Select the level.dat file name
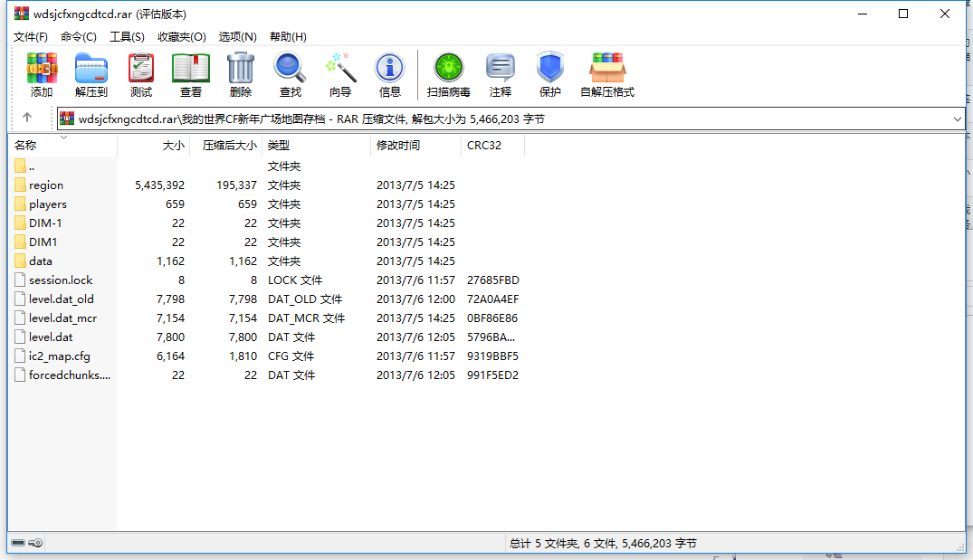The width and height of the screenshot is (973, 560). (51, 337)
